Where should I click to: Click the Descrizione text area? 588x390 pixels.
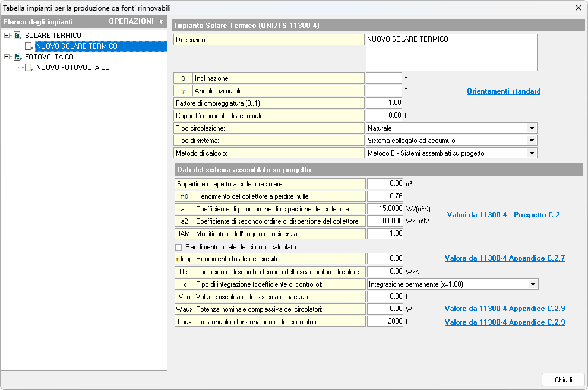click(451, 52)
